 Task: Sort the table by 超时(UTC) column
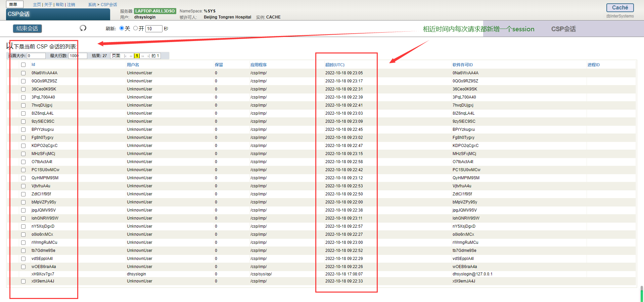click(334, 65)
